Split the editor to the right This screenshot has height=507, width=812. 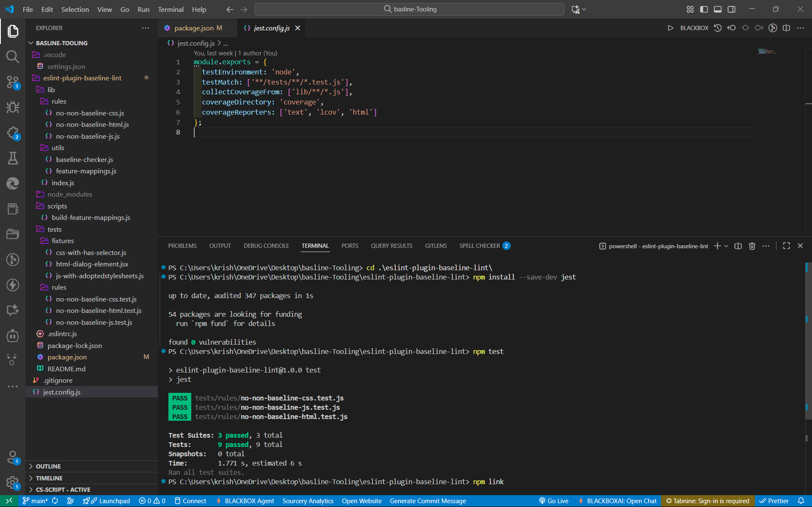click(786, 28)
